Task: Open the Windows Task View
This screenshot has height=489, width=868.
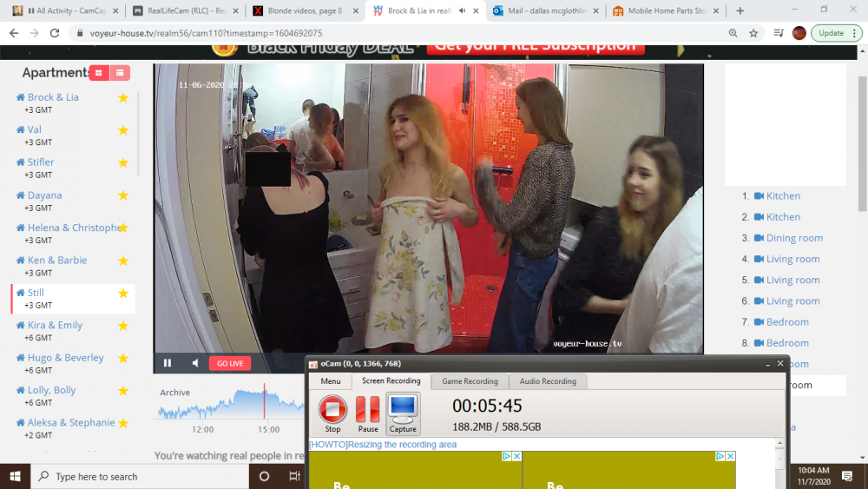Action: click(294, 476)
